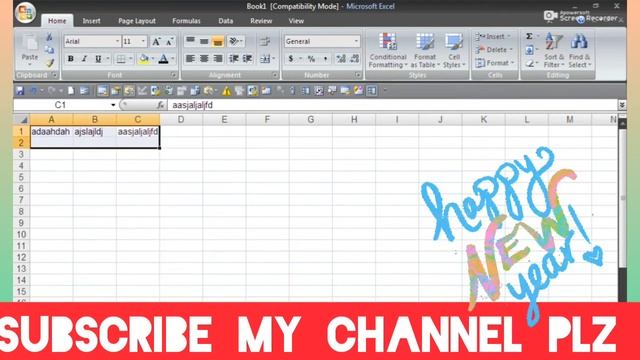The height and width of the screenshot is (360, 640).
Task: Align text left
Action: coord(190,59)
